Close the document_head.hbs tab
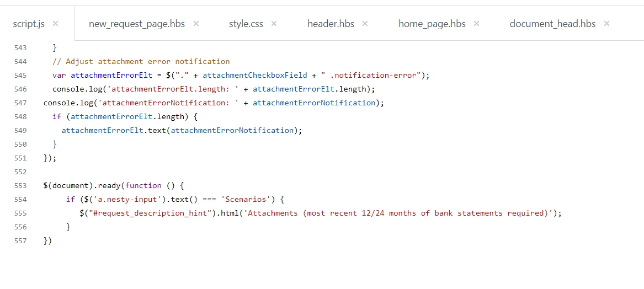Screen dimensions: 644x289 (606, 23)
